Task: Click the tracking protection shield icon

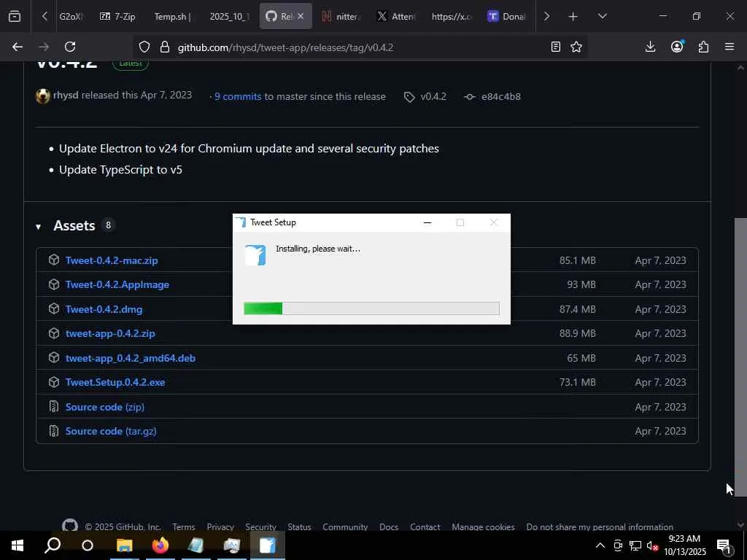Action: [144, 47]
